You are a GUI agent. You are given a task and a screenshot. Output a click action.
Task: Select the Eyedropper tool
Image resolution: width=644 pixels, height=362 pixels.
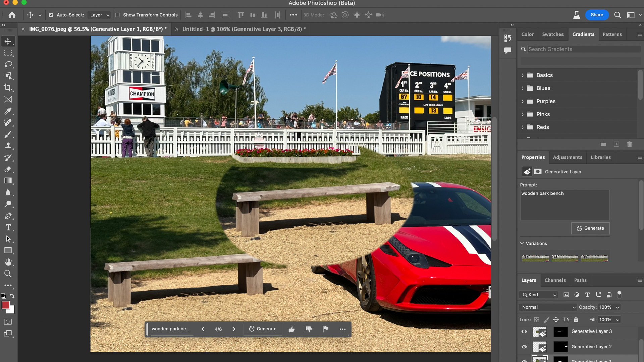point(8,111)
